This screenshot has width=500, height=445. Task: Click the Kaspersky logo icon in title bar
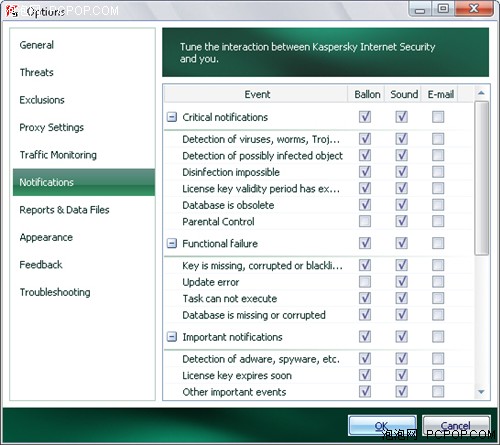(x=12, y=11)
